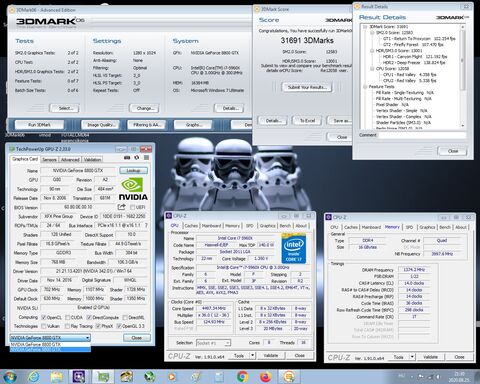Screen dimensions: 480x384
Task: Collapse the HDR/SM3.0 Score tree node
Action: 372,51
